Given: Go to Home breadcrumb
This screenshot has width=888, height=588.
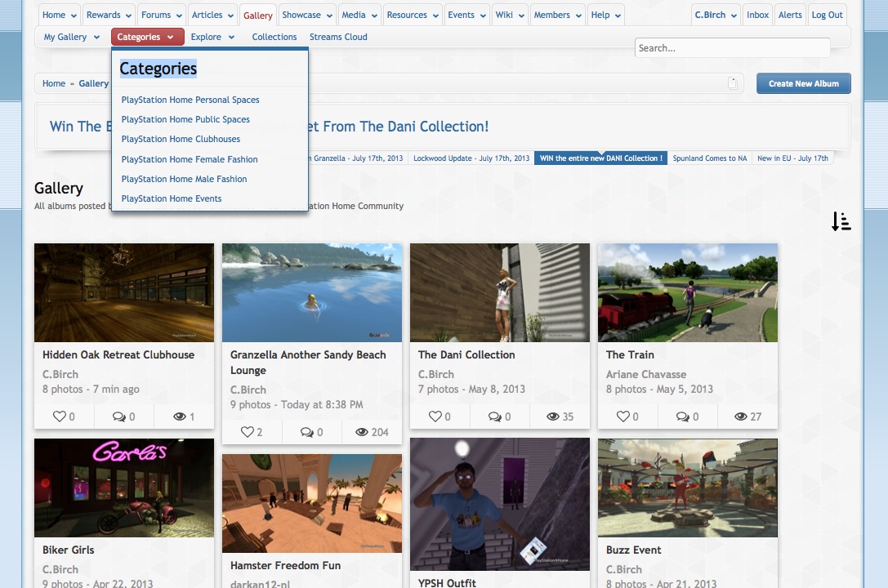Looking at the screenshot, I should click(x=54, y=83).
